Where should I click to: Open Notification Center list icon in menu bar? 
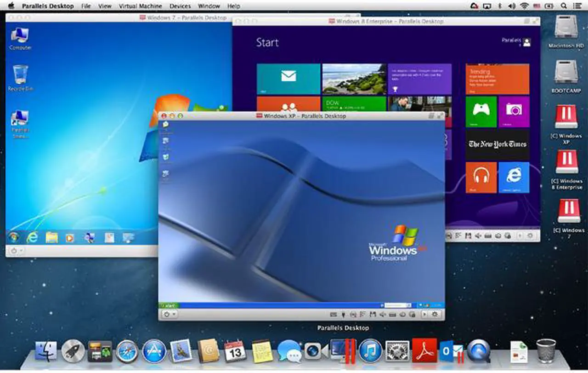tap(578, 6)
